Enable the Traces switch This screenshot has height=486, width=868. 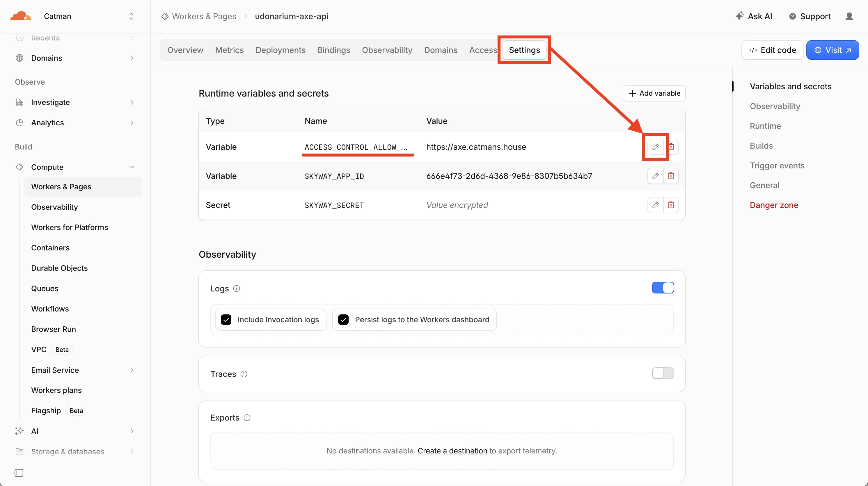(x=663, y=373)
